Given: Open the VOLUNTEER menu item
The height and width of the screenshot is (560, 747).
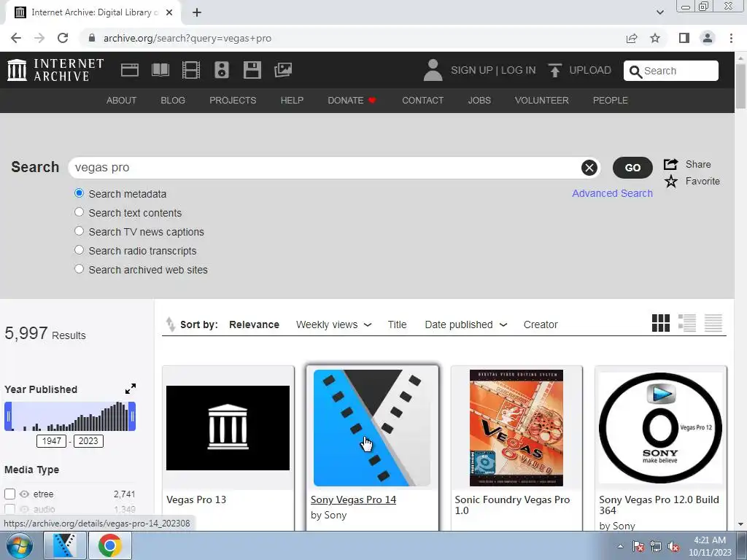Looking at the screenshot, I should point(542,101).
